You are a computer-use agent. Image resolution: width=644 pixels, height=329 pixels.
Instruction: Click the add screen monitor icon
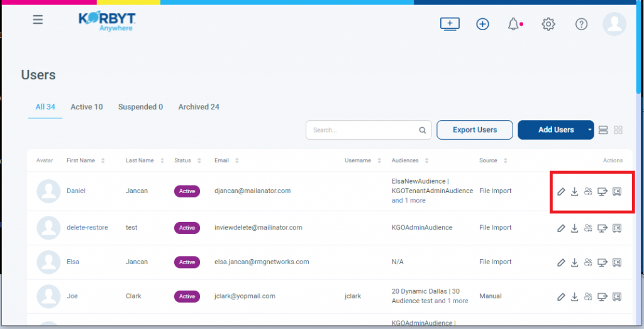click(x=450, y=24)
